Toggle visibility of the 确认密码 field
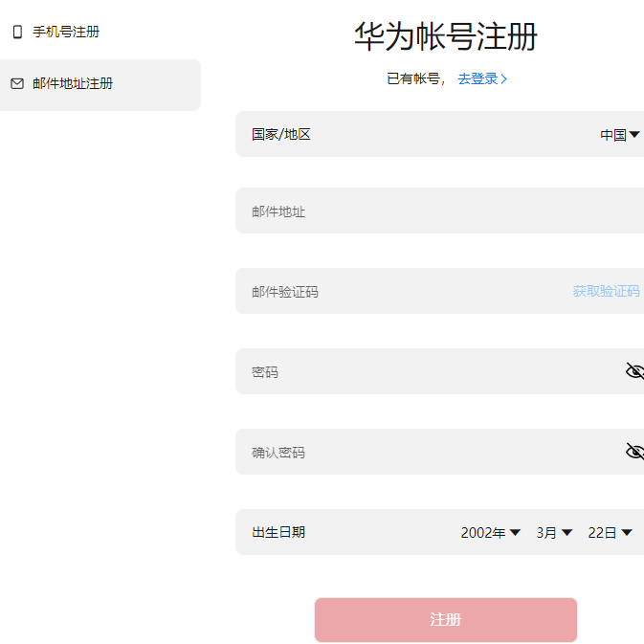Screen dimensions: 644x644 [634, 452]
